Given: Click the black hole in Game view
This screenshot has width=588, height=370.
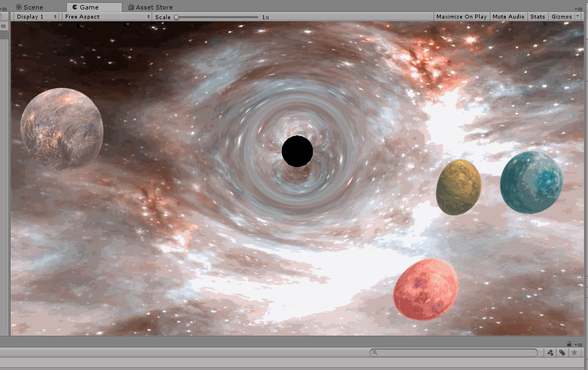Looking at the screenshot, I should click(x=298, y=151).
